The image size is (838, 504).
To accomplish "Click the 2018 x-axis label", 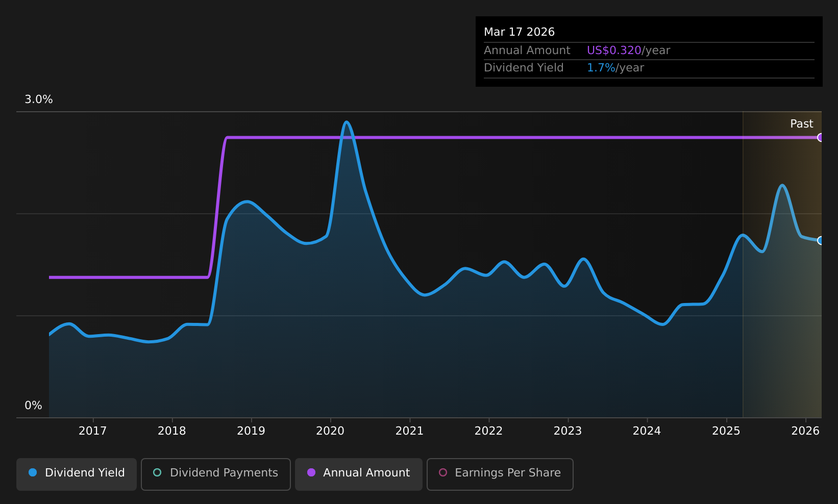I will 172,431.
